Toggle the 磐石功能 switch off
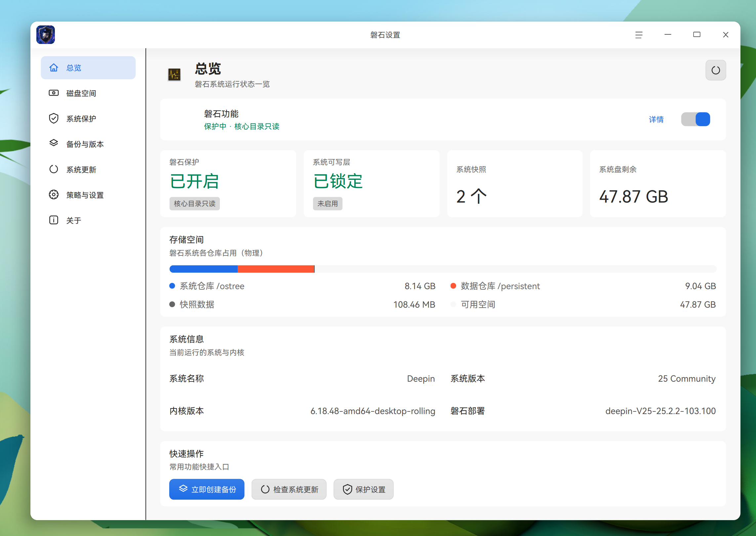Viewport: 756px width, 536px height. pyautogui.click(x=696, y=119)
